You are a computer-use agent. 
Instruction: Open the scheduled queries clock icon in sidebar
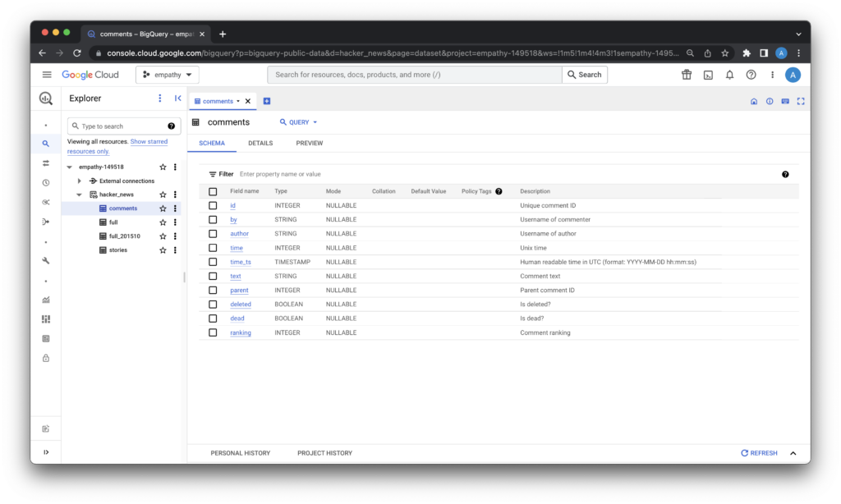click(46, 182)
